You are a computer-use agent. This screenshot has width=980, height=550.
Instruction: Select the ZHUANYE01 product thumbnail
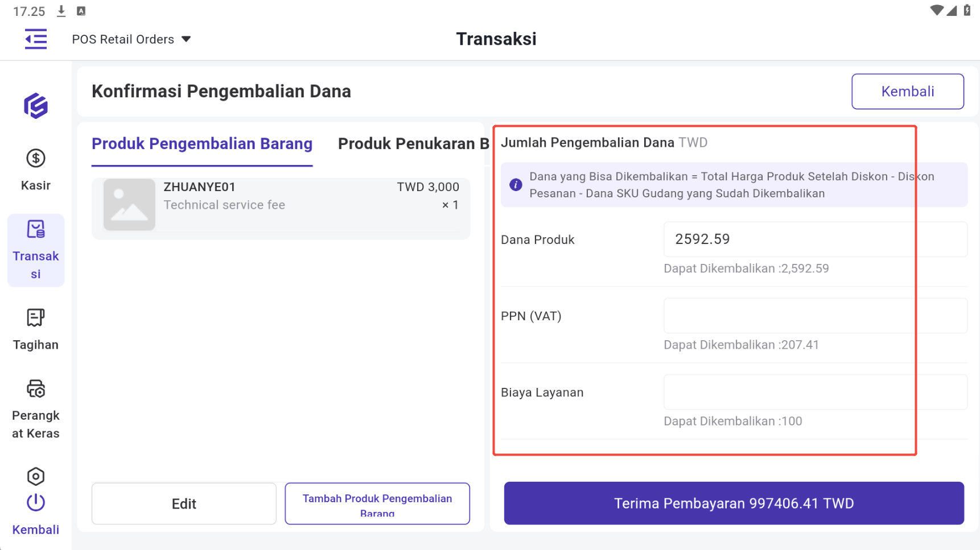coord(129,205)
